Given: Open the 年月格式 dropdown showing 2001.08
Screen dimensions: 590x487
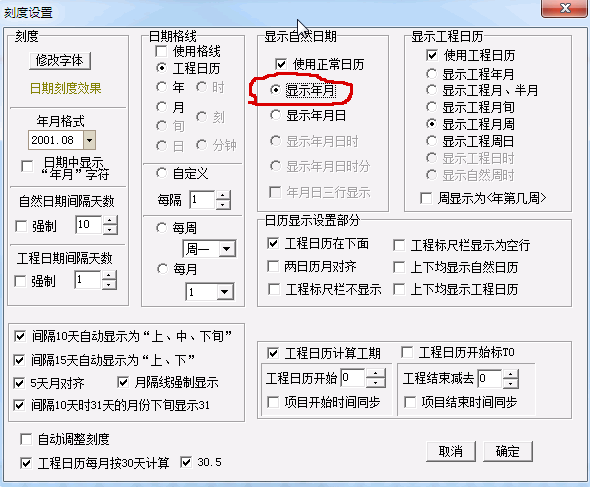Looking at the screenshot, I should [x=90, y=140].
